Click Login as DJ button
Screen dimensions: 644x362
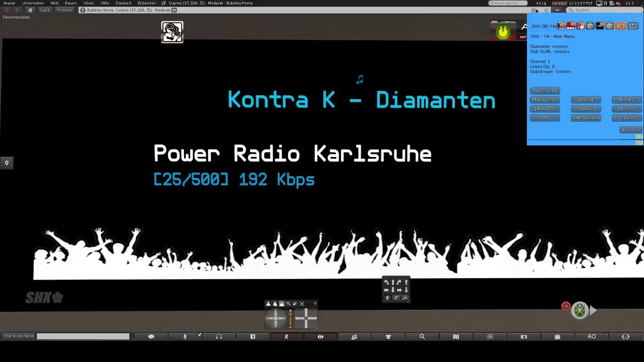point(545,90)
